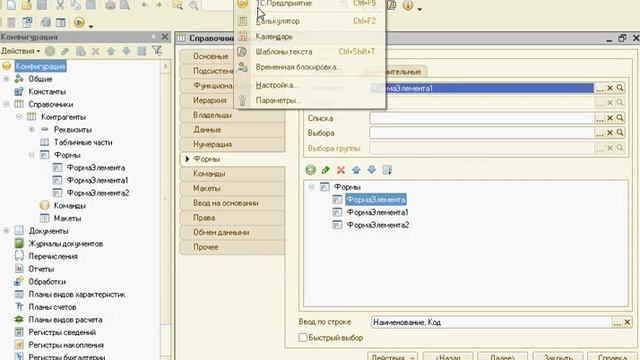This screenshot has width=640, height=360.
Task: Expand the Реквизиты tree node
Action: pyautogui.click(x=31, y=129)
